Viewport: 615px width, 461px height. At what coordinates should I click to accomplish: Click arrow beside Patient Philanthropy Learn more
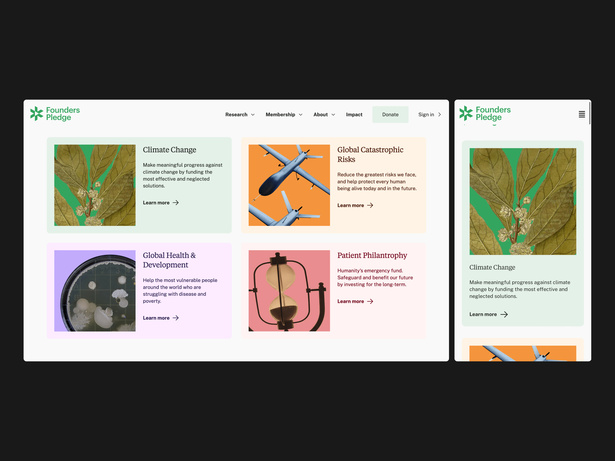coord(370,301)
